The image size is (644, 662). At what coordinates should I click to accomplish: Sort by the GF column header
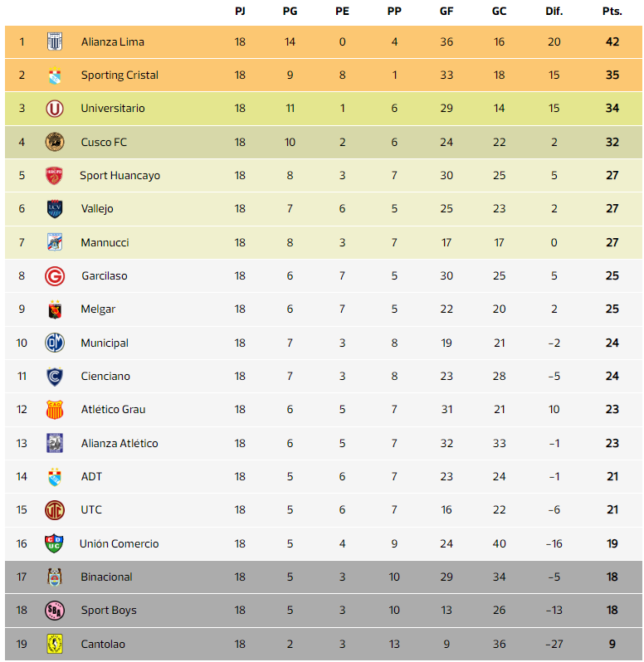tap(446, 12)
